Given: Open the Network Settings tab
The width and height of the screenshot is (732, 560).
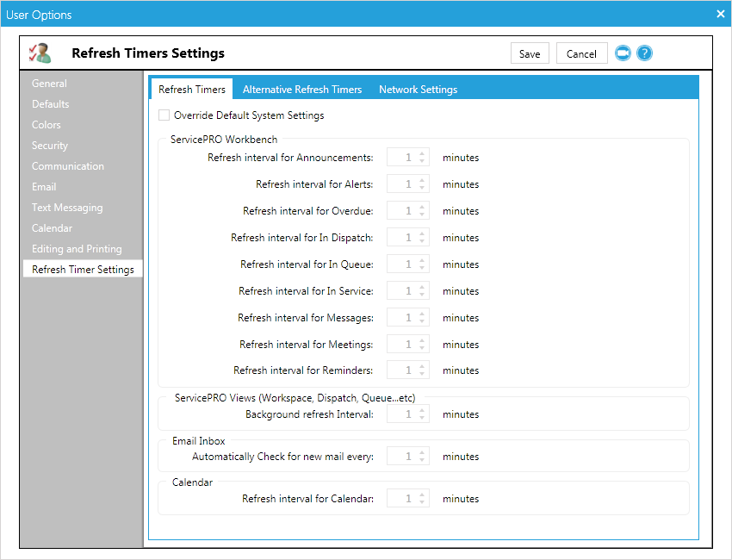Looking at the screenshot, I should click(x=418, y=90).
